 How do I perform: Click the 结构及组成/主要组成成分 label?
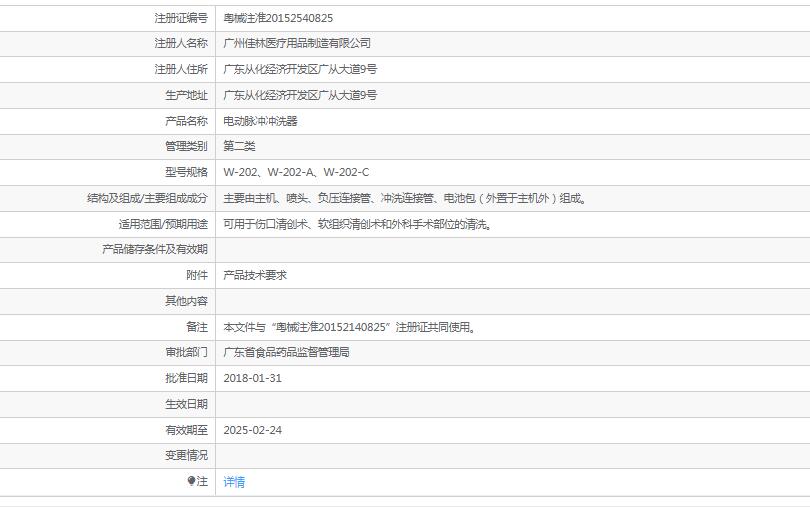147,198
